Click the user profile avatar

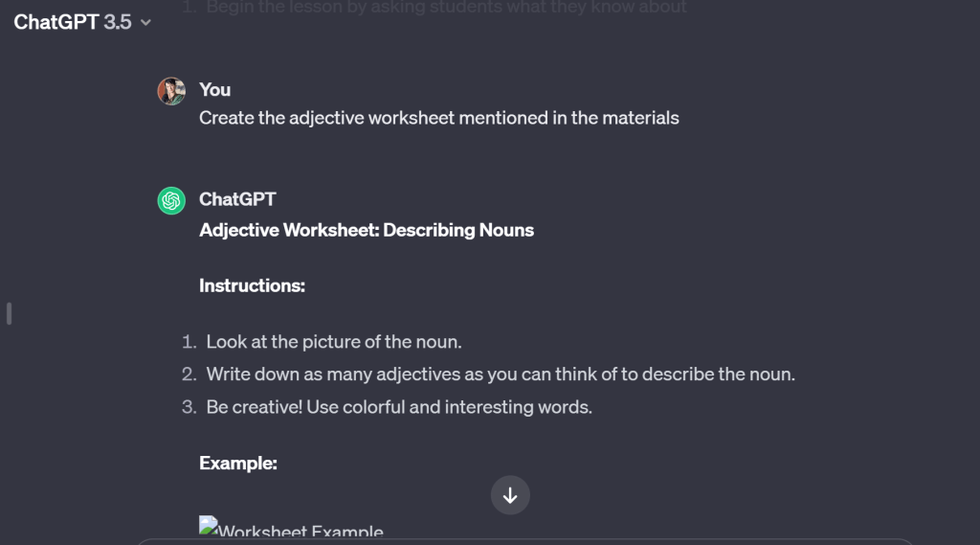(x=171, y=91)
